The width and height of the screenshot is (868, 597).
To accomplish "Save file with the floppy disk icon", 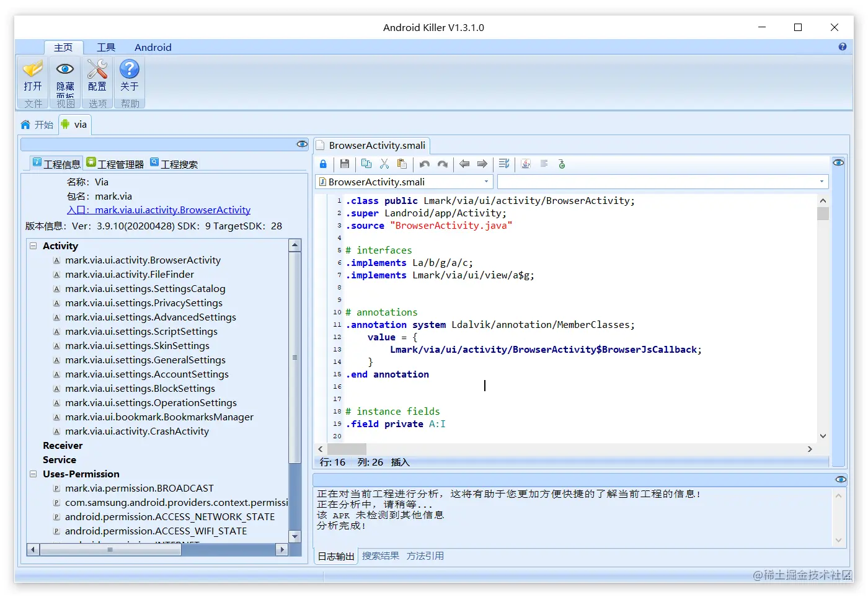I will [x=345, y=164].
